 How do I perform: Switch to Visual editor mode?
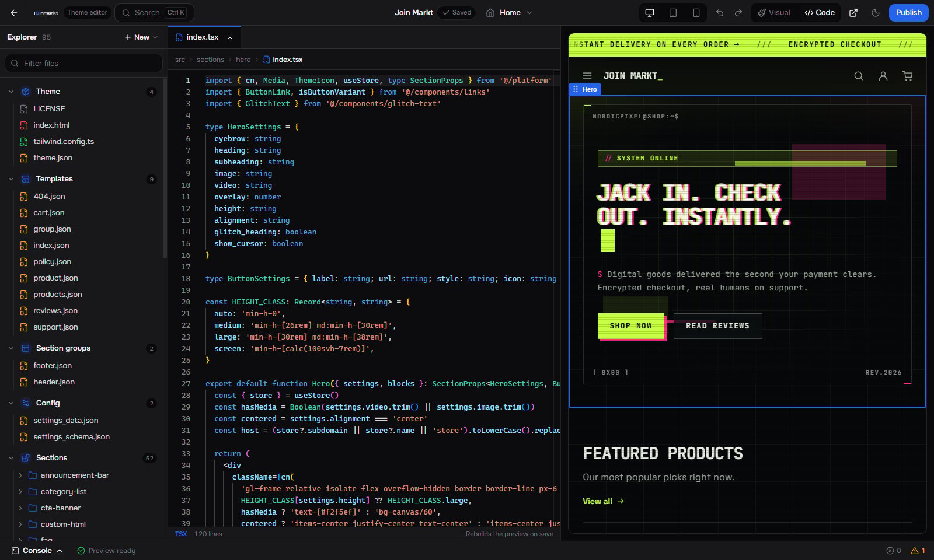774,13
